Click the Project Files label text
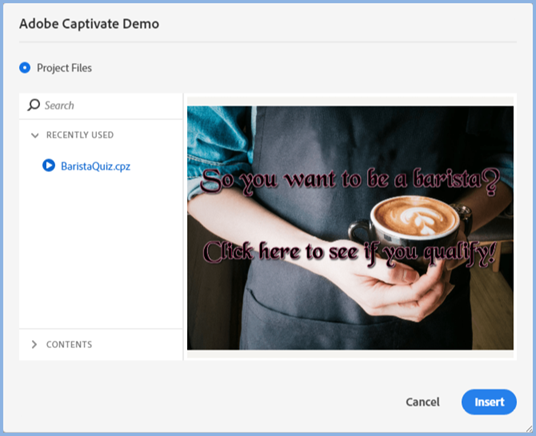 [64, 68]
